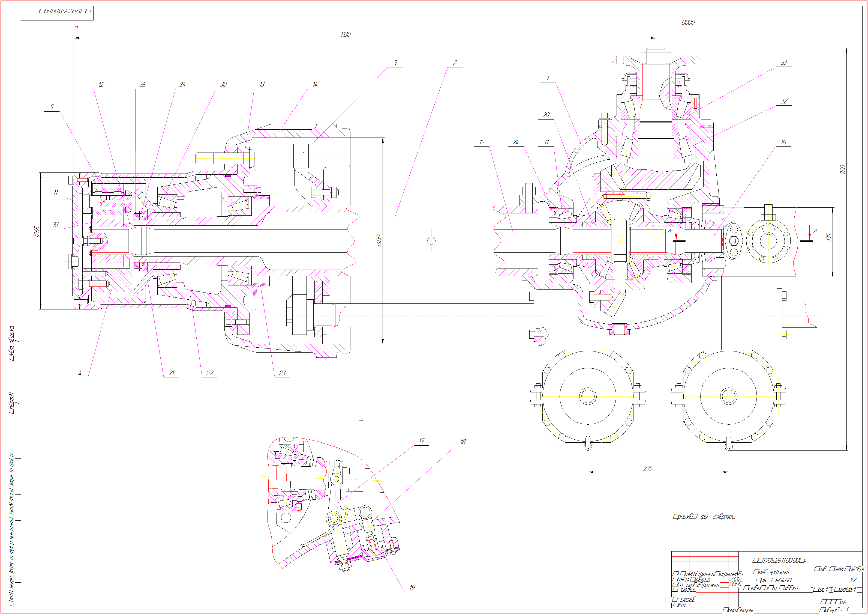Select the 1400 vertical dimension text
868x614 pixels.
tap(379, 240)
